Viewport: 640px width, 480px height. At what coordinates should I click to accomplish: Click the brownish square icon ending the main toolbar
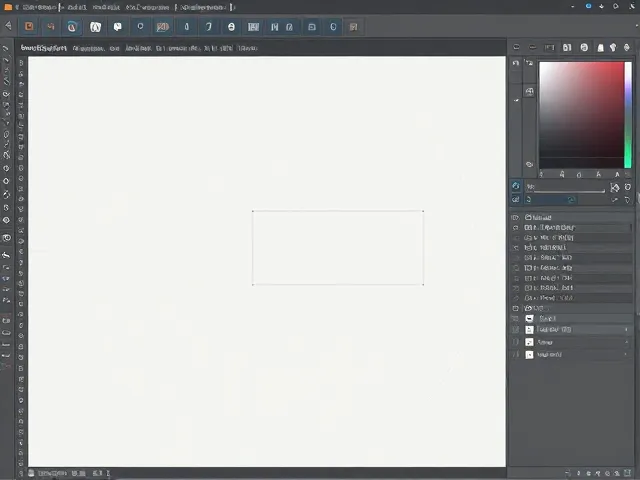(x=353, y=27)
